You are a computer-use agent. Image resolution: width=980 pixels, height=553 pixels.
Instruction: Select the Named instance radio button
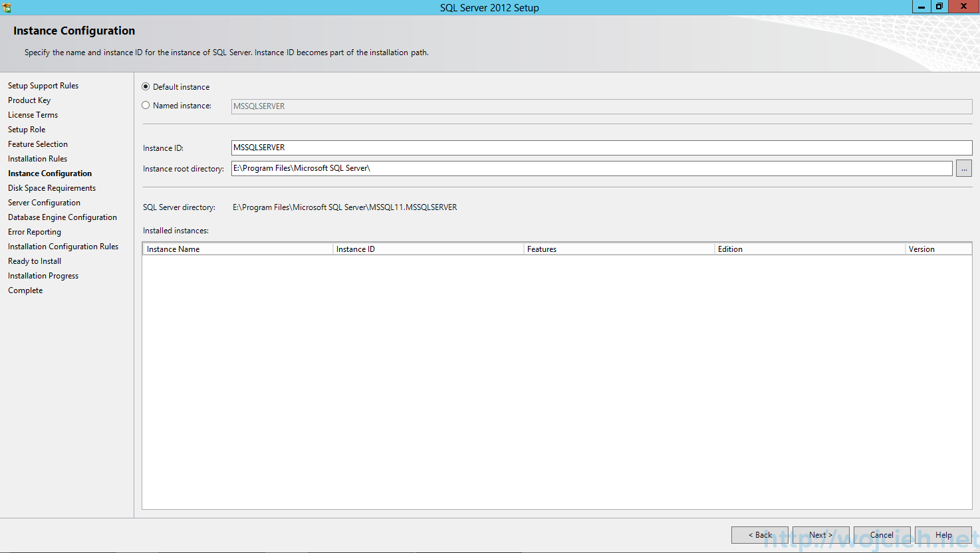click(x=146, y=105)
